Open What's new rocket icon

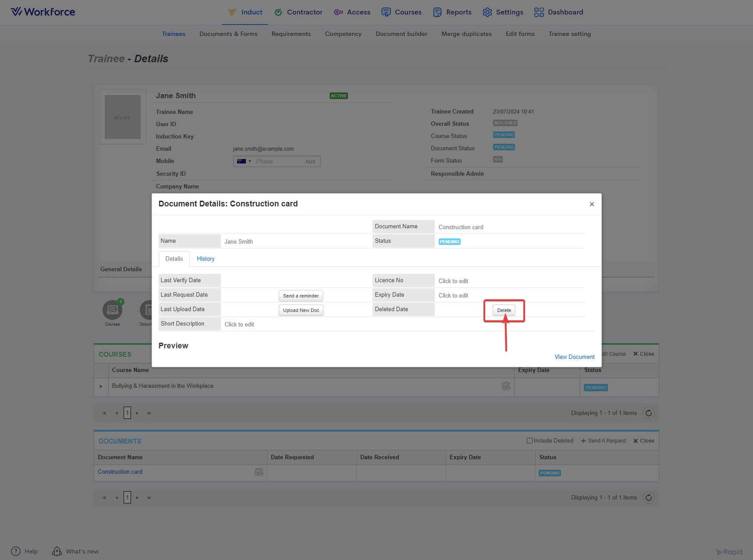pyautogui.click(x=57, y=551)
